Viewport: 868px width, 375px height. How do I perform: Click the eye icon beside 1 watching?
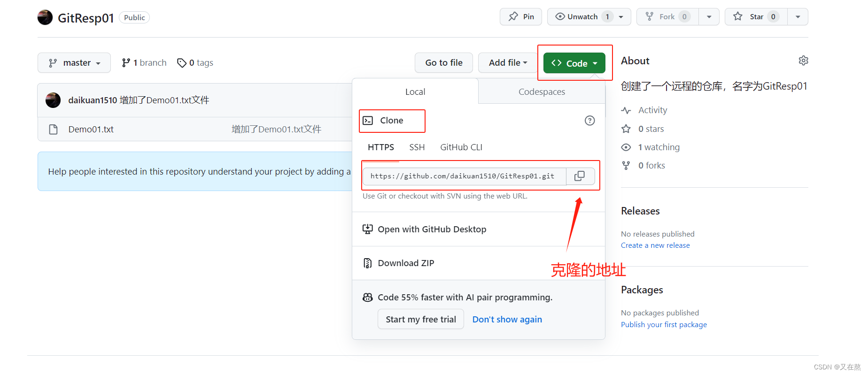coord(626,147)
